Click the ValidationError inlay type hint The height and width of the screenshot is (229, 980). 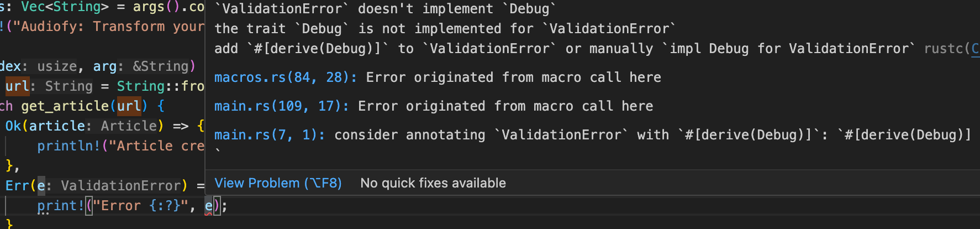tap(120, 186)
